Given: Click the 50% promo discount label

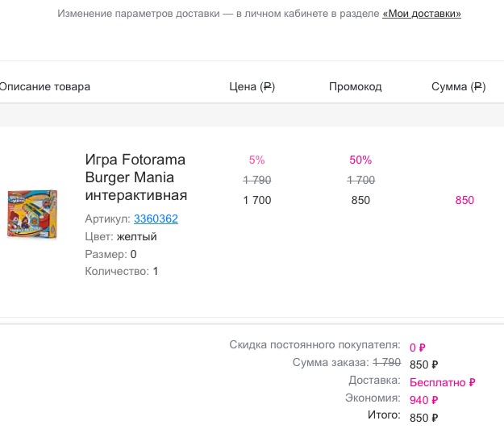Looking at the screenshot, I should [x=360, y=160].
